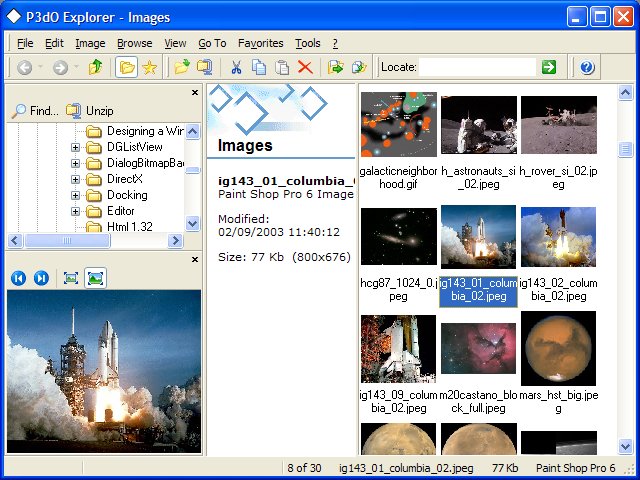Select ig143_09_columbia_02.jpeg thumbnail
This screenshot has height=480, width=640.
[398, 349]
